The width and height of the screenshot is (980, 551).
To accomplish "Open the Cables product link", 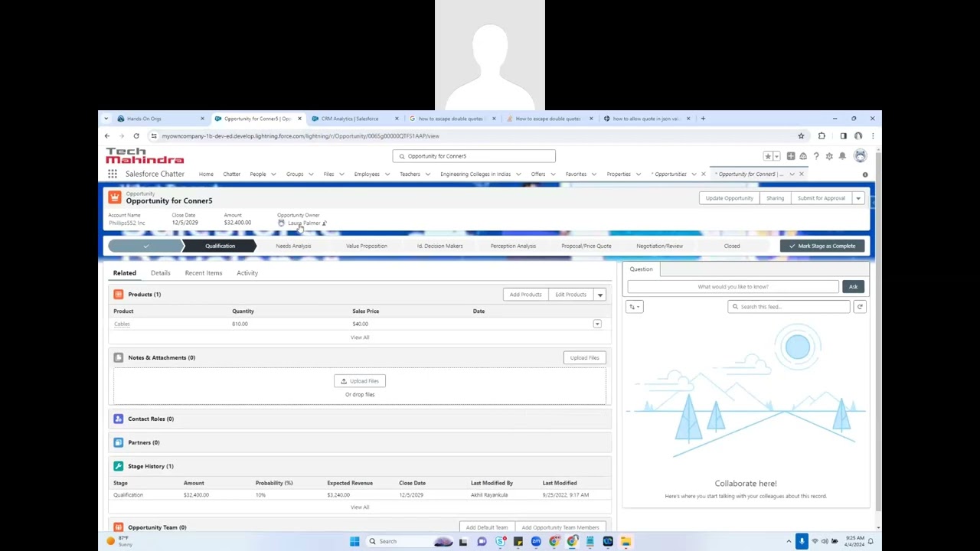I will [122, 324].
